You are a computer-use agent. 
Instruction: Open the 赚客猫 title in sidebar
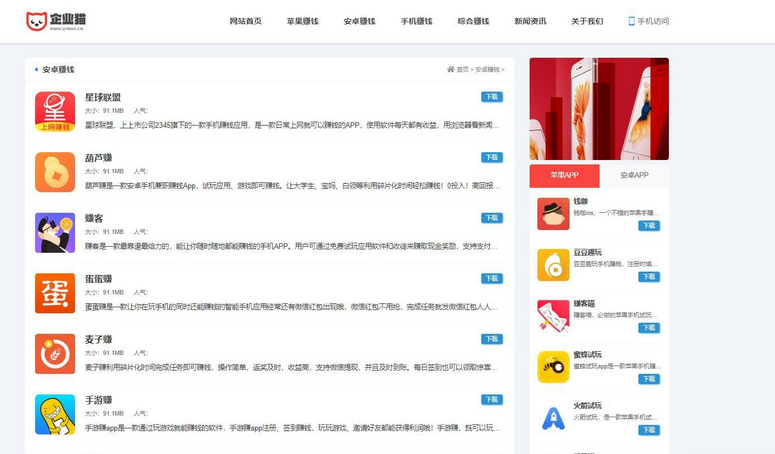click(x=584, y=303)
